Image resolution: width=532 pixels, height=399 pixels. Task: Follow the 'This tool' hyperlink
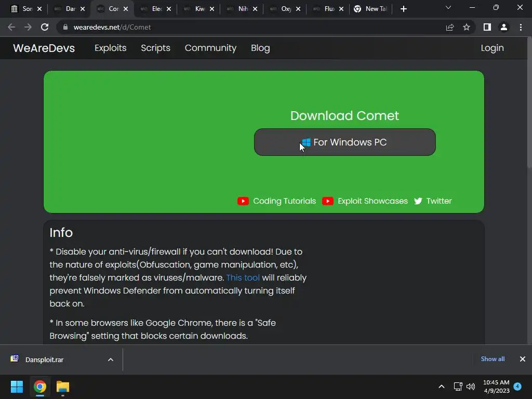pos(243,277)
